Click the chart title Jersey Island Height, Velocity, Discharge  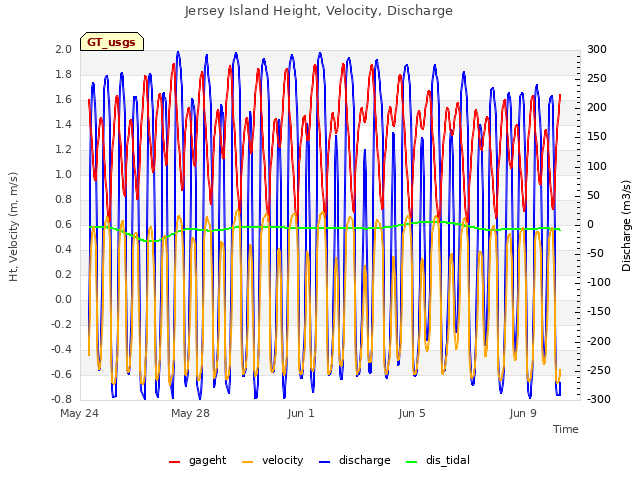(319, 11)
